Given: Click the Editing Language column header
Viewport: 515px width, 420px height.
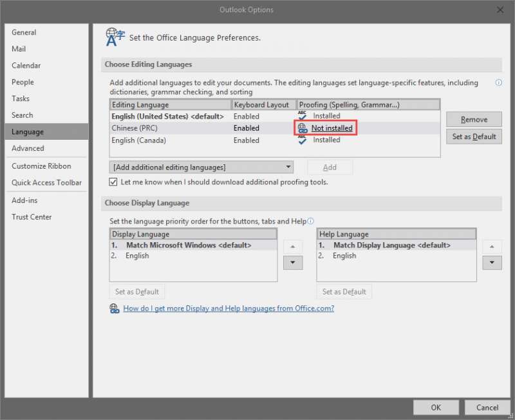Looking at the screenshot, I should (x=171, y=105).
